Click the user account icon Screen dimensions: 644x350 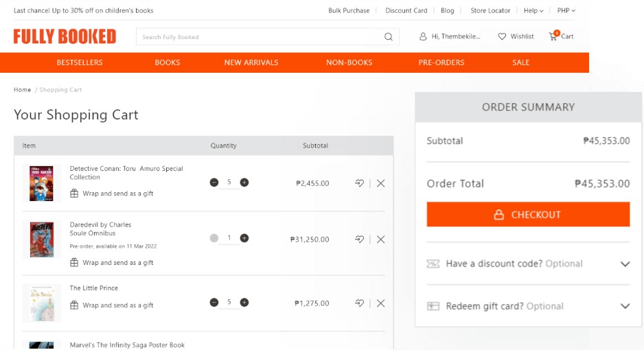click(x=423, y=36)
